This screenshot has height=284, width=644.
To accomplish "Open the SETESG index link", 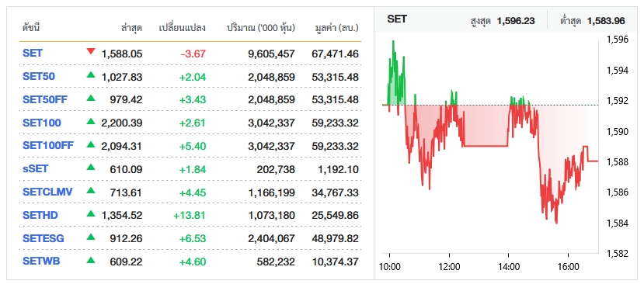I will point(44,238).
